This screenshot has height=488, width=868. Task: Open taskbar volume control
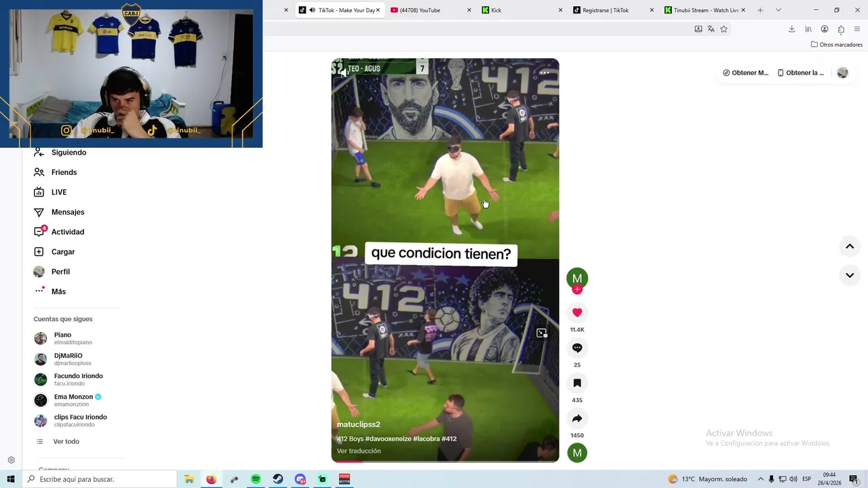pos(793,479)
